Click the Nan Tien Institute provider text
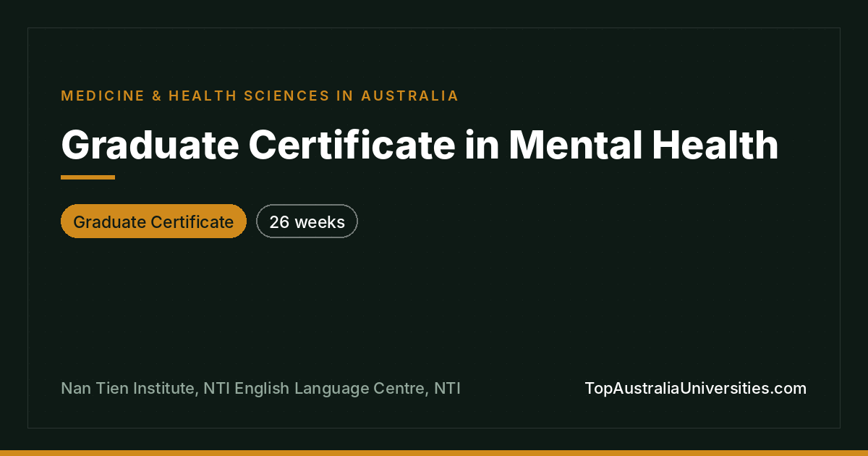Image resolution: width=868 pixels, height=456 pixels. [260, 389]
